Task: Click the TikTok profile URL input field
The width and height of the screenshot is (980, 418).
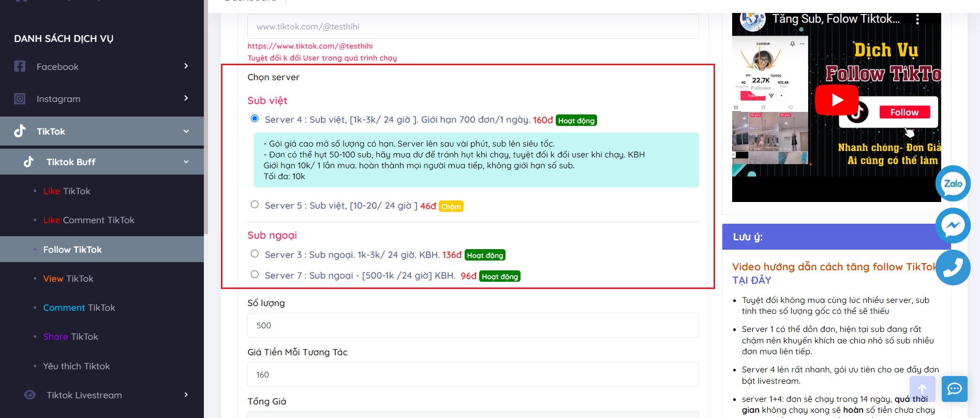Action: [473, 26]
